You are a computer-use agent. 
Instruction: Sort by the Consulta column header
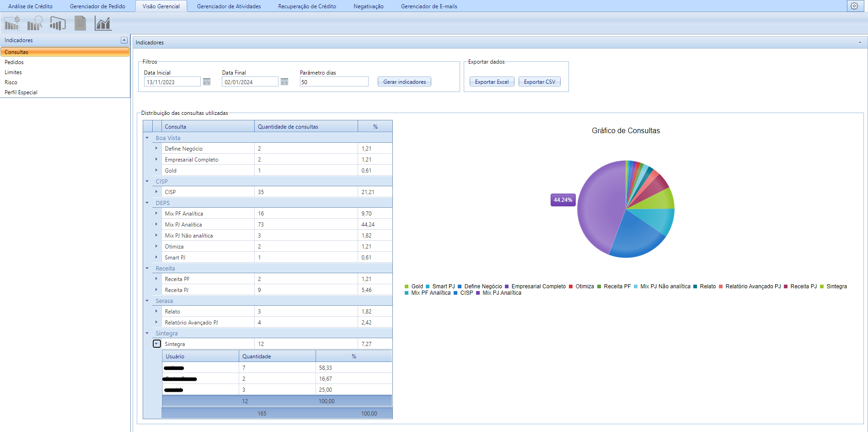click(x=208, y=126)
